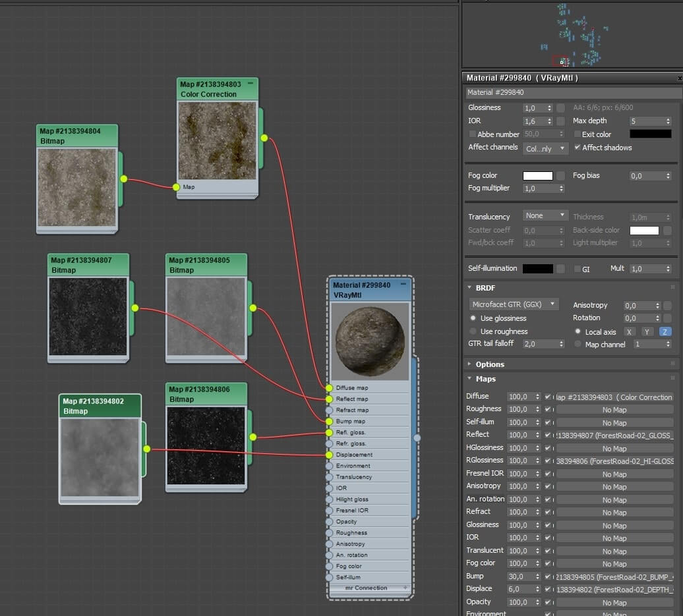The width and height of the screenshot is (683, 616).
Task: Click the Opacity input socket on VRayMtl
Action: (329, 522)
